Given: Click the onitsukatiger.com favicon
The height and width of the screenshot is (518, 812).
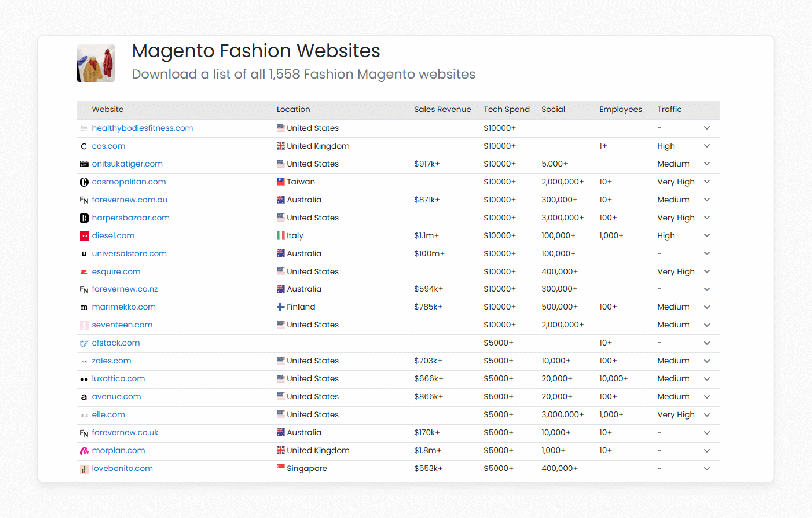Looking at the screenshot, I should [84, 164].
